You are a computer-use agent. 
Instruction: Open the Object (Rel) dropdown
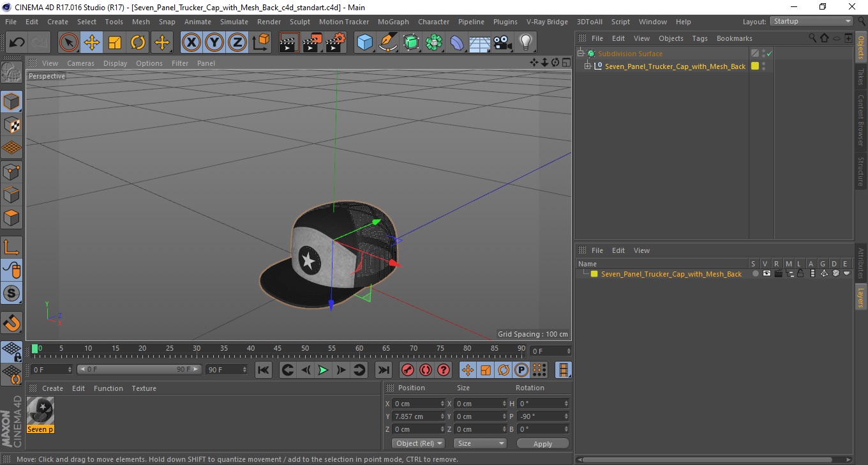click(418, 443)
